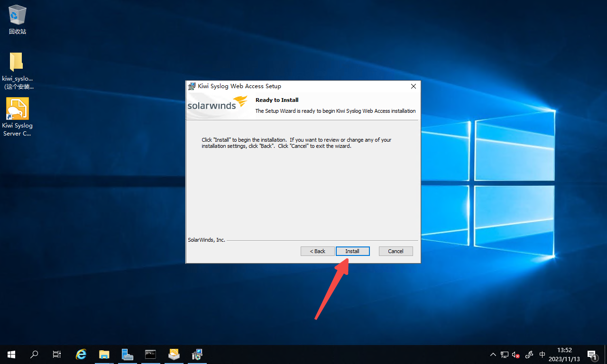Click the taskbar search magnifier

click(x=34, y=354)
